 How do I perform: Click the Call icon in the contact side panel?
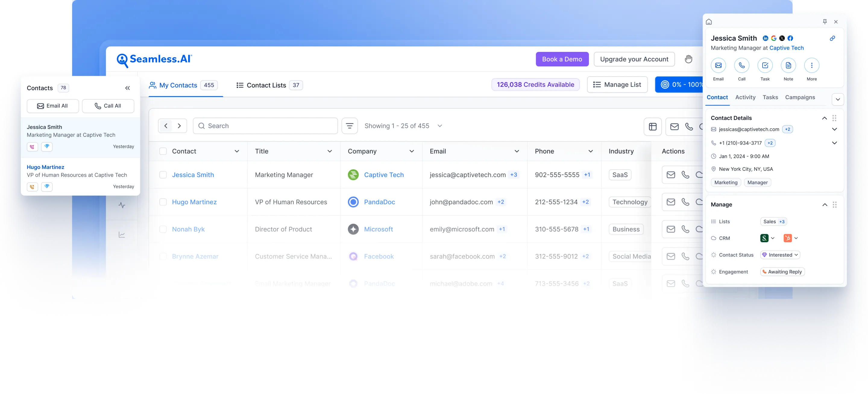pos(741,65)
